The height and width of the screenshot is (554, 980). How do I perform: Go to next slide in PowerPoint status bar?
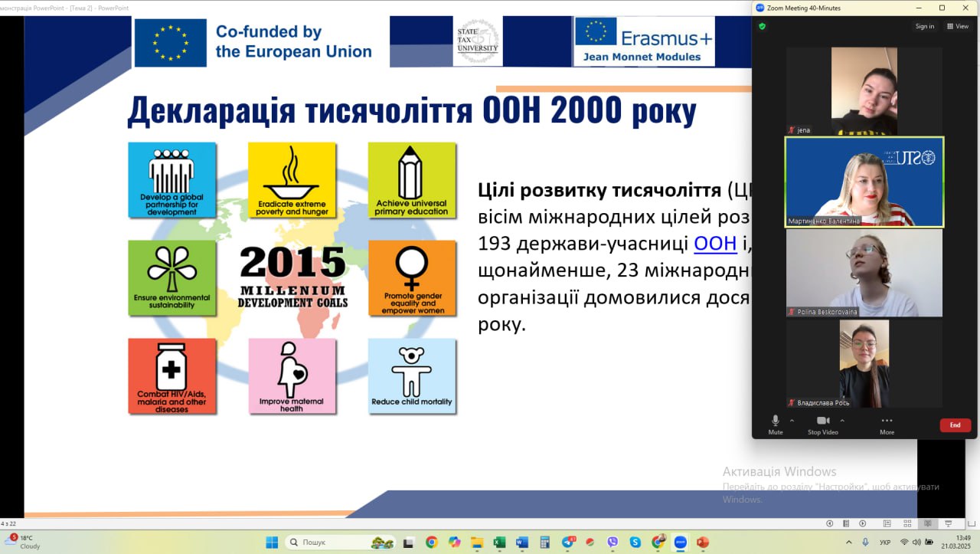(x=862, y=523)
